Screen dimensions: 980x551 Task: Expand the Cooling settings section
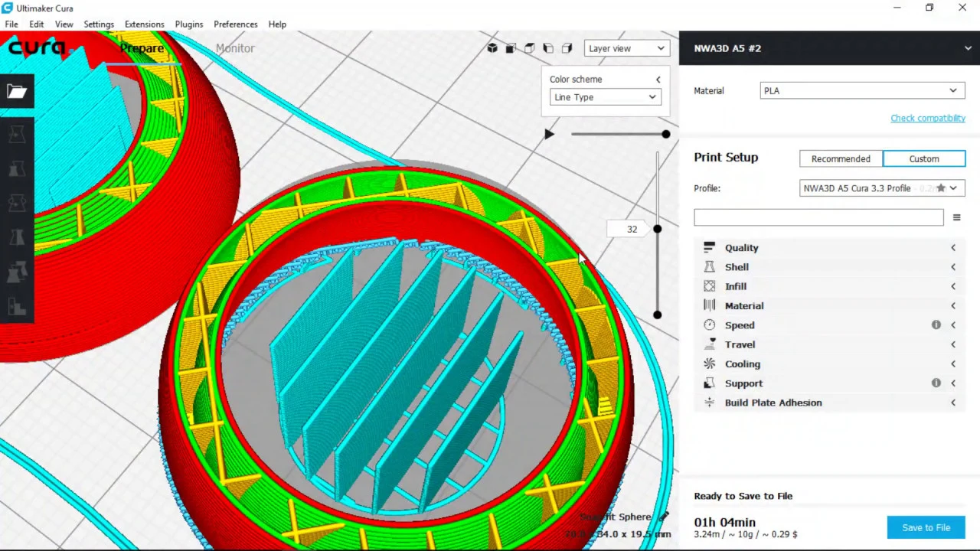[x=953, y=364]
